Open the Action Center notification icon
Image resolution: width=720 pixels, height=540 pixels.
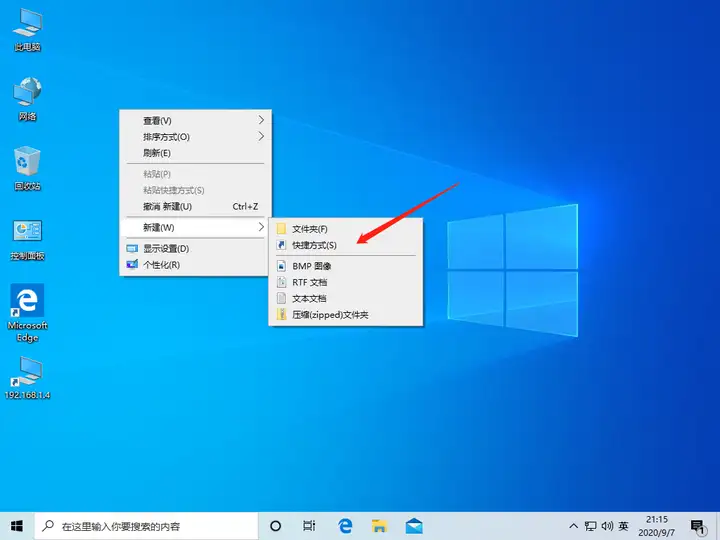tap(698, 527)
